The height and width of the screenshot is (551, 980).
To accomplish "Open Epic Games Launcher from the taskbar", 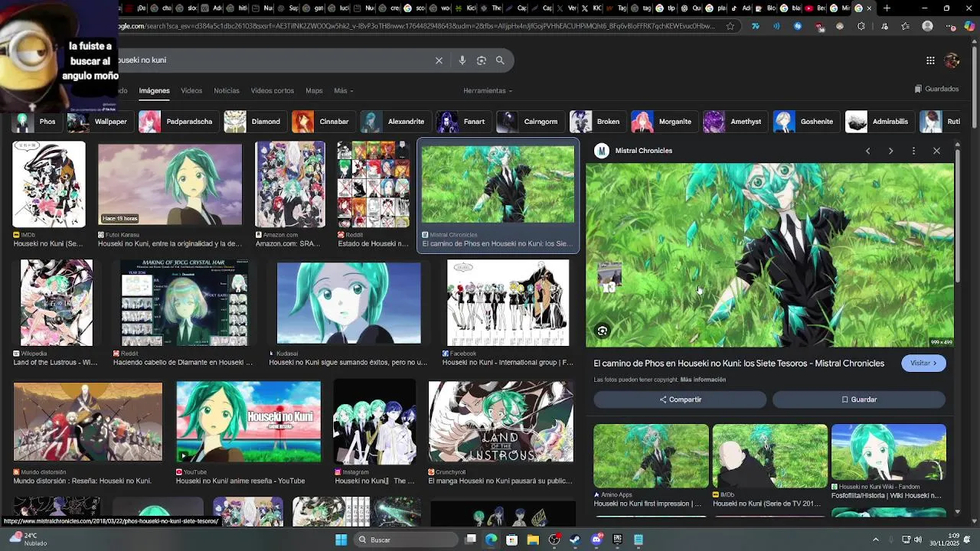I will click(x=617, y=540).
